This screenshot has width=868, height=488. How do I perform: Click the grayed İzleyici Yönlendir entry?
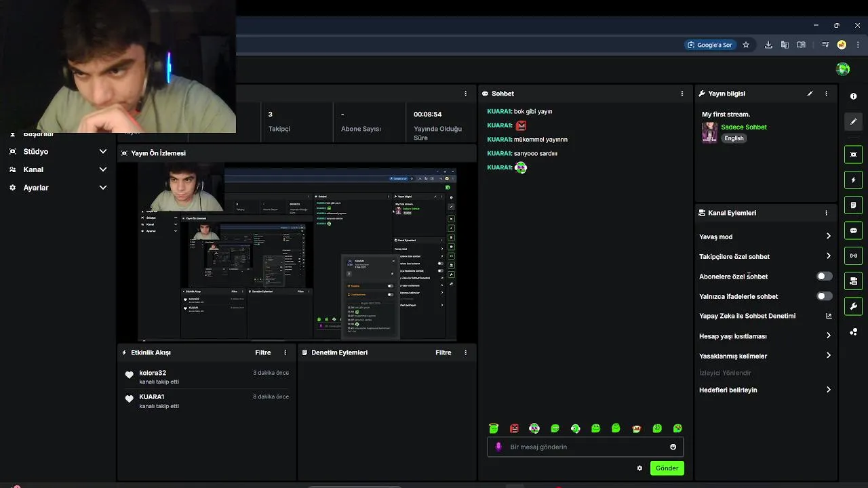point(725,373)
